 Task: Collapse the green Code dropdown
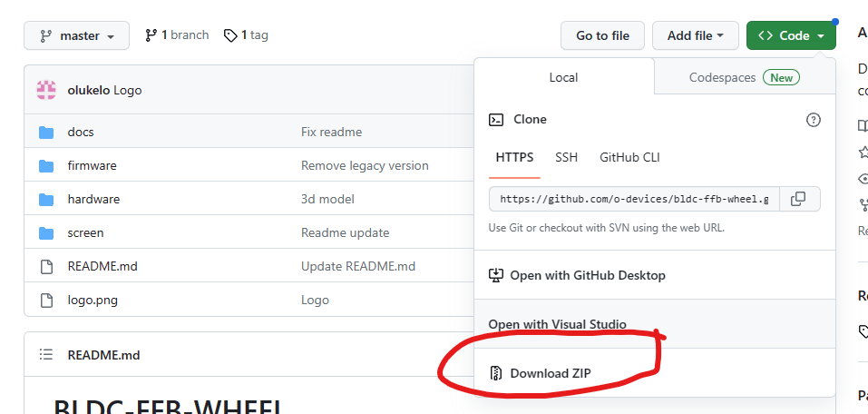coord(791,35)
